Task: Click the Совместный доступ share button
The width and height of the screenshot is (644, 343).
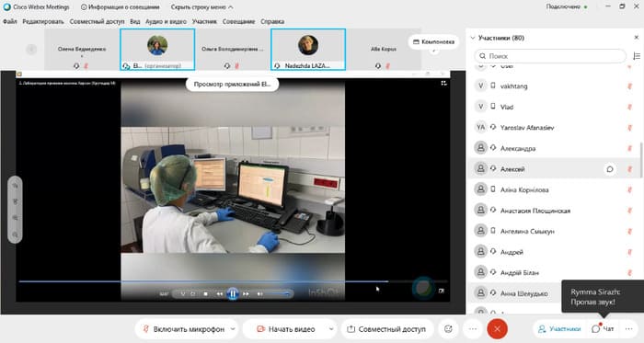Action: click(387, 329)
